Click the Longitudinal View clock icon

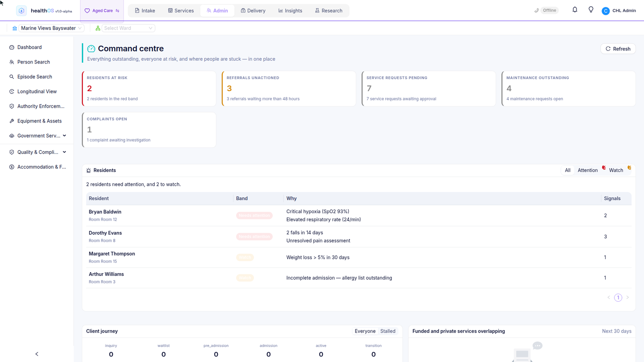pos(12,92)
